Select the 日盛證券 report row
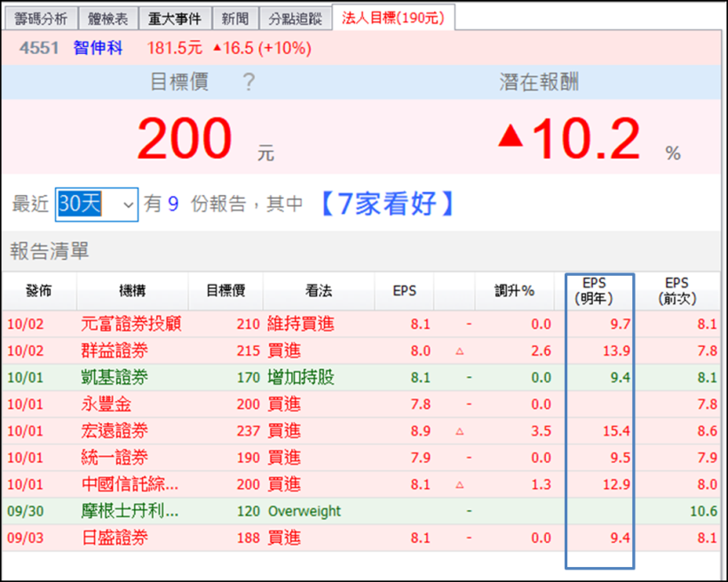This screenshot has width=728, height=582. coord(361,538)
